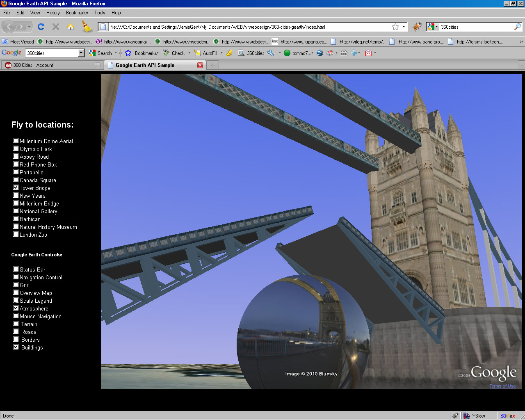
Task: Click the Gmail envelope toolbar icon
Action: tap(368, 53)
